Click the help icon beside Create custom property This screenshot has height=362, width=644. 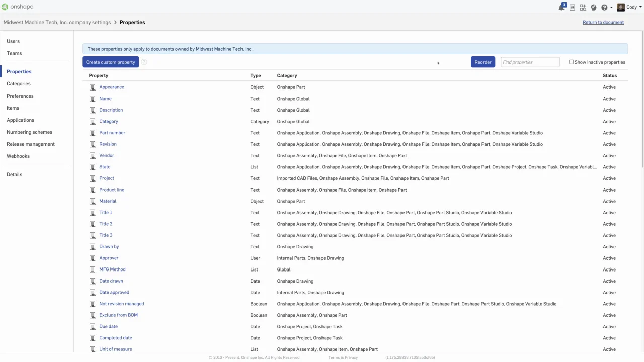[144, 62]
